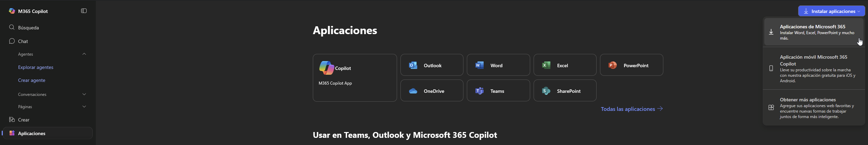Click the Aplicaciones sidebar icon
Image resolution: width=868 pixels, height=145 pixels.
pos(12,133)
